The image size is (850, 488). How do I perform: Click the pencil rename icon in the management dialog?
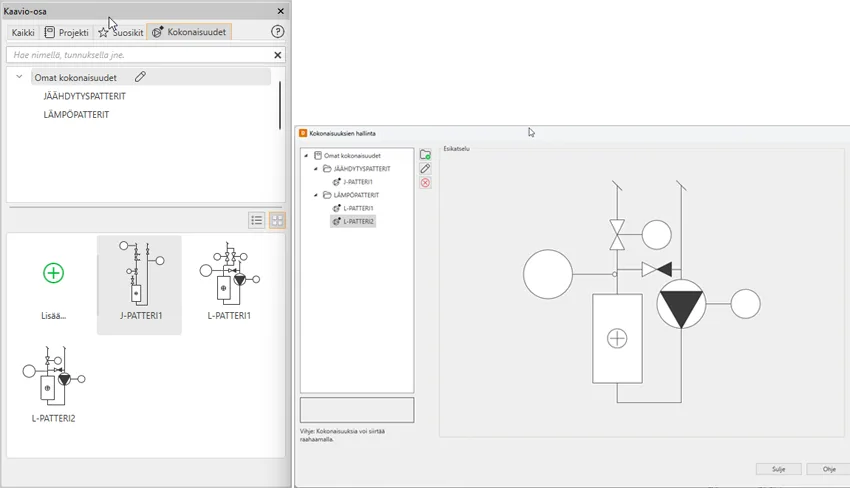tap(425, 169)
